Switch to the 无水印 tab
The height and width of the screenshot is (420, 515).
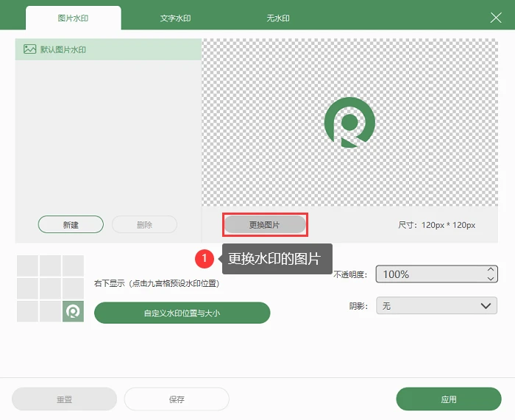278,18
